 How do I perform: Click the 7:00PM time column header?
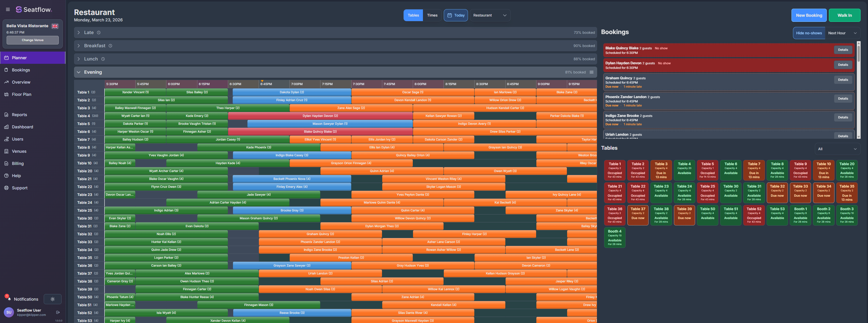(x=304, y=84)
